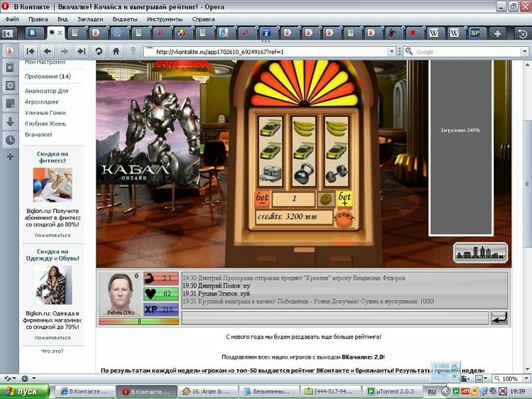Click the Yandex icon in the sidebar
The height and width of the screenshot is (399, 532).
click(10, 52)
